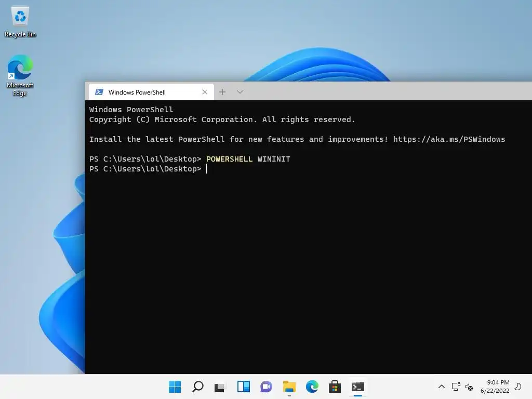Expand the terminal profile dropdown chevron
Screen dimensions: 532x399
point(240,92)
